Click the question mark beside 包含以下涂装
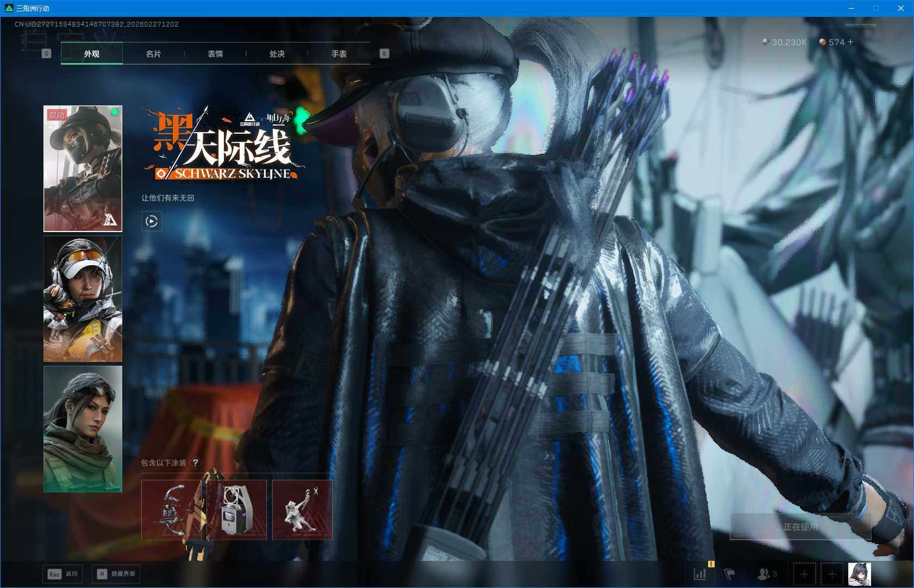Viewport: 914px width, 588px height. pos(195,463)
